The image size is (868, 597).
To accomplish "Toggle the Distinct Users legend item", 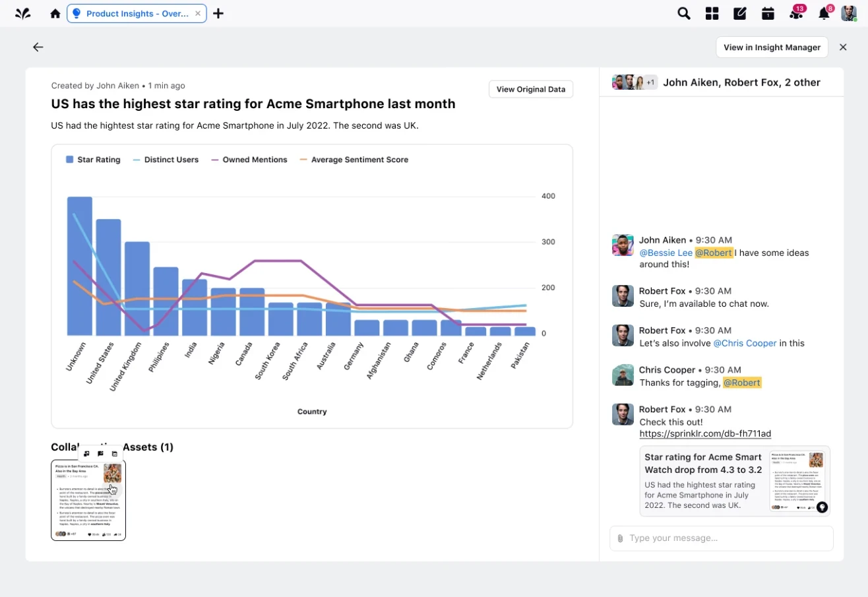I will coord(166,160).
